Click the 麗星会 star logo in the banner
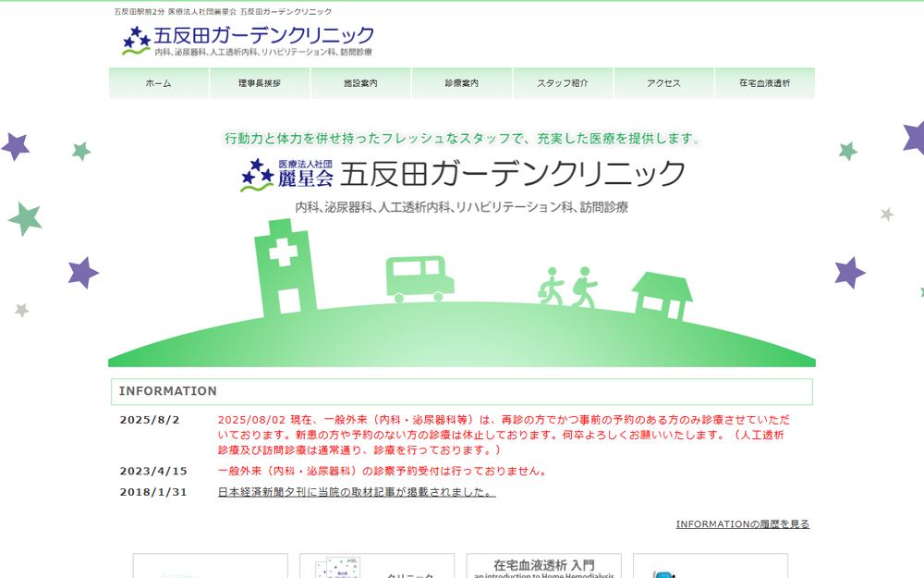This screenshot has height=578, width=924. [x=286, y=175]
